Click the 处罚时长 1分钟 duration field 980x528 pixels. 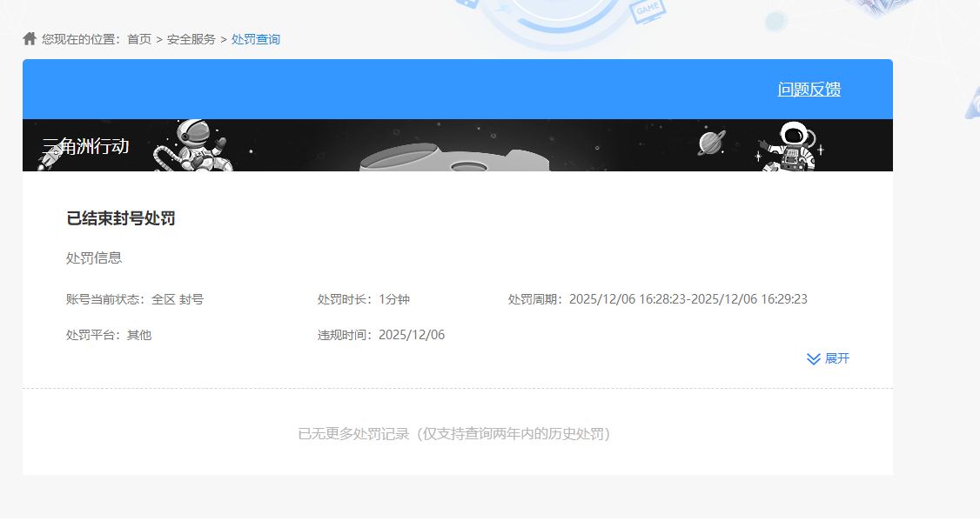[363, 299]
